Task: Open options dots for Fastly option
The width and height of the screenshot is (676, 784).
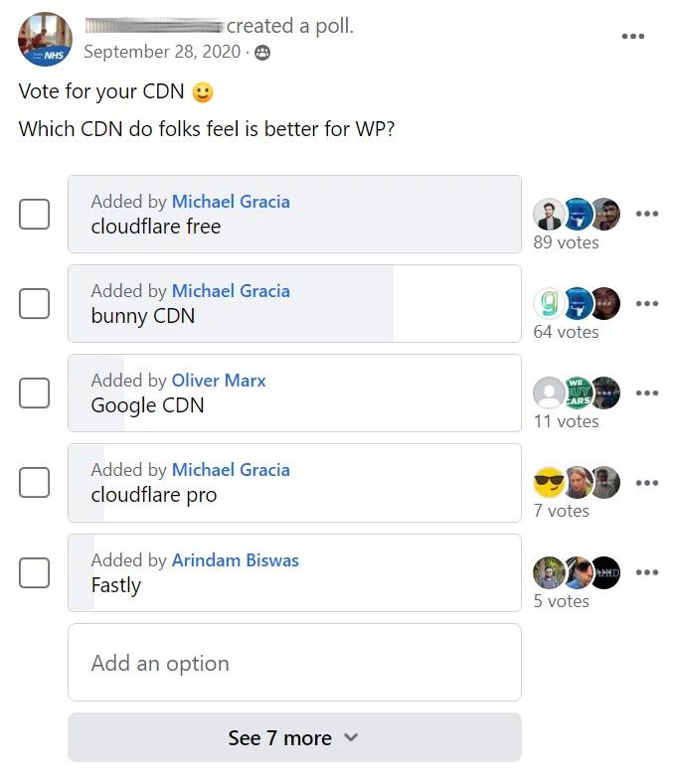Action: tap(647, 572)
